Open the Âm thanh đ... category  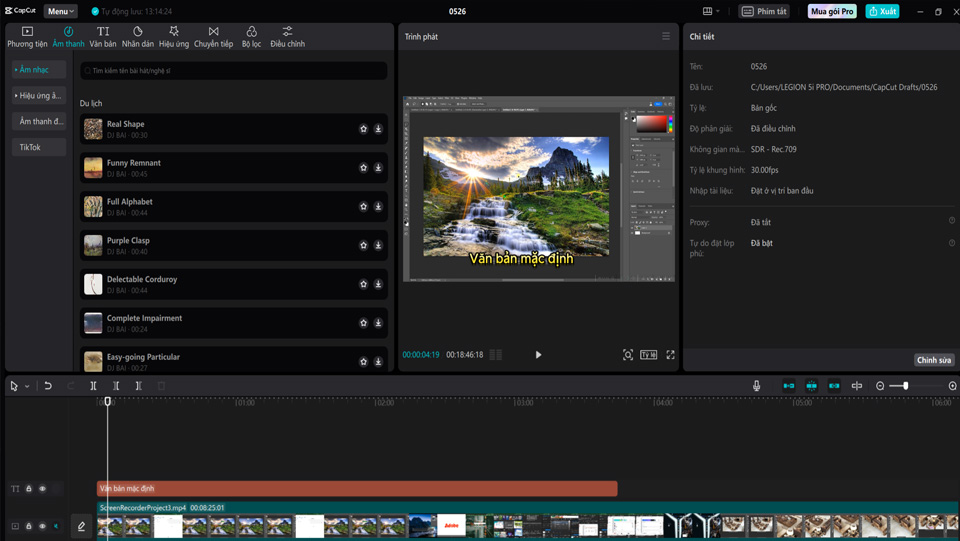pyautogui.click(x=39, y=121)
